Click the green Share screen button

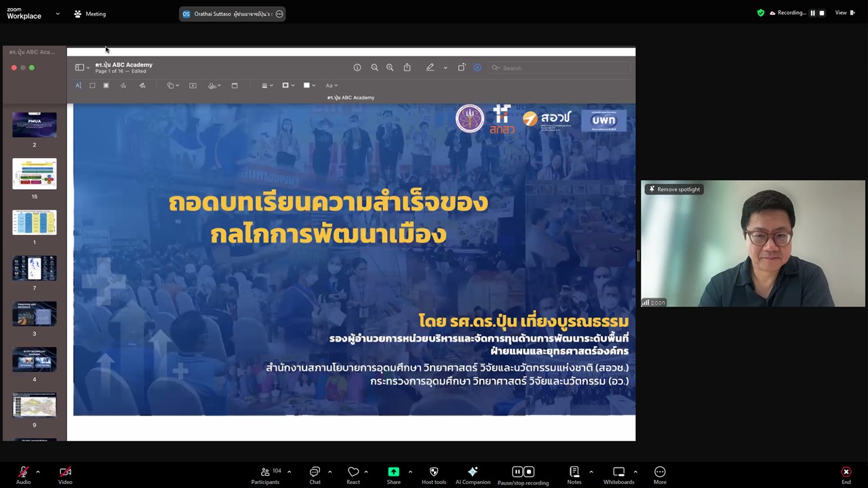point(393,475)
